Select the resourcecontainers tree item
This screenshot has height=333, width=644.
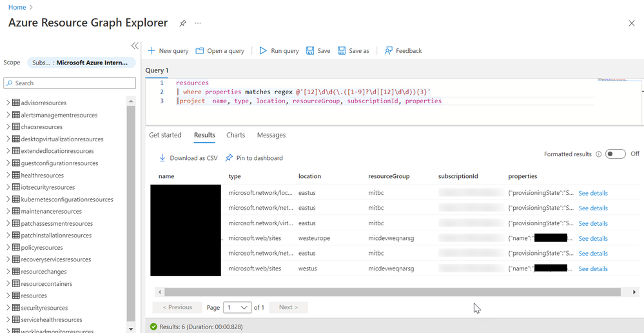(47, 284)
